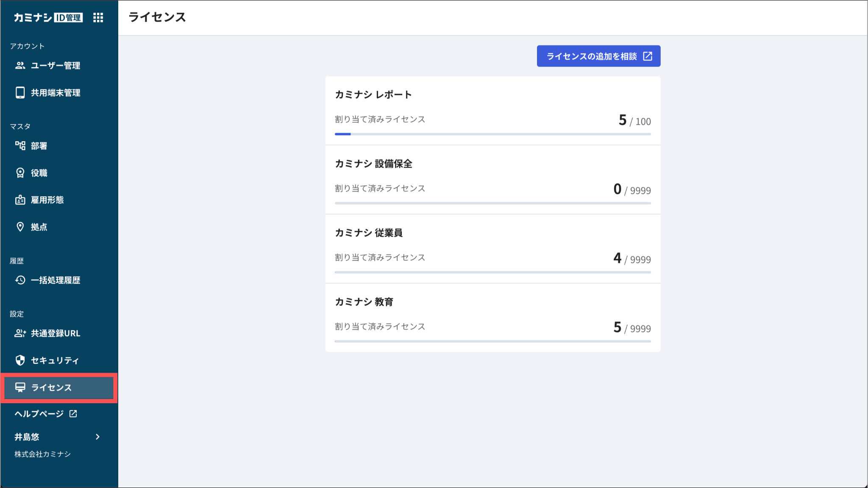868x488 pixels.
Task: Click the batch history clock icon
Action: point(20,280)
